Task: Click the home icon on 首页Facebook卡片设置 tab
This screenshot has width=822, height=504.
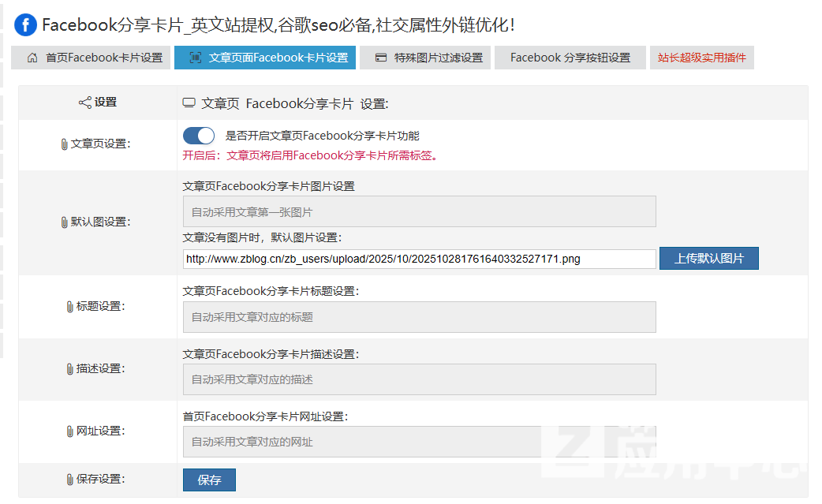Action: coord(32,58)
